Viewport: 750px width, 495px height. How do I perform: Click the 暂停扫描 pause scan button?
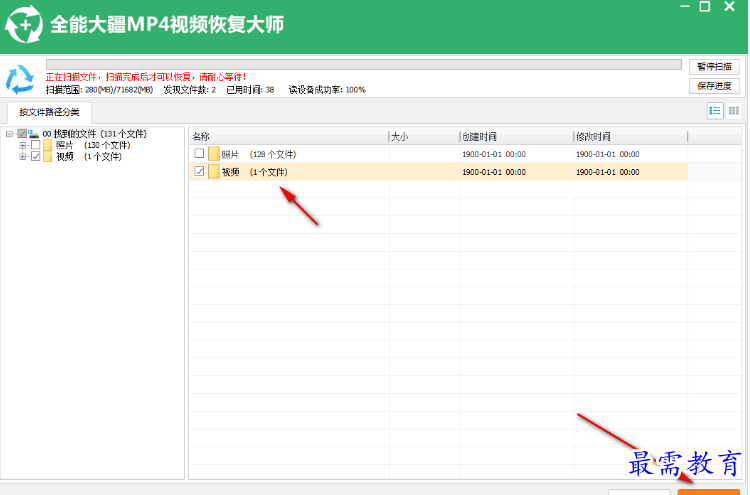714,66
